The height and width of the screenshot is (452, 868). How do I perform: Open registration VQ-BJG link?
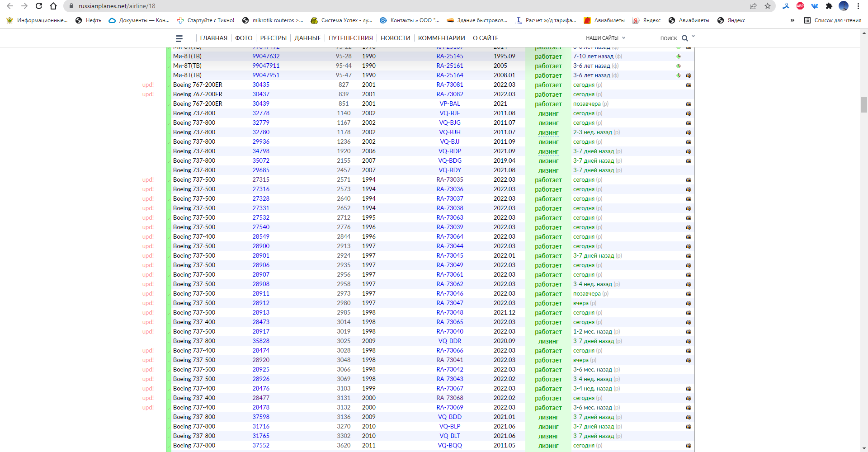(x=450, y=122)
